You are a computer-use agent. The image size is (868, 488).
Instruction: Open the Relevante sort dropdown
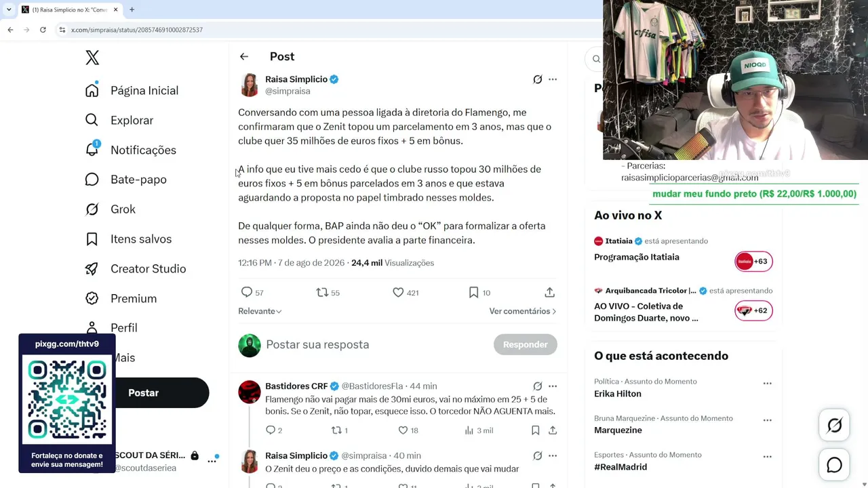click(x=260, y=311)
